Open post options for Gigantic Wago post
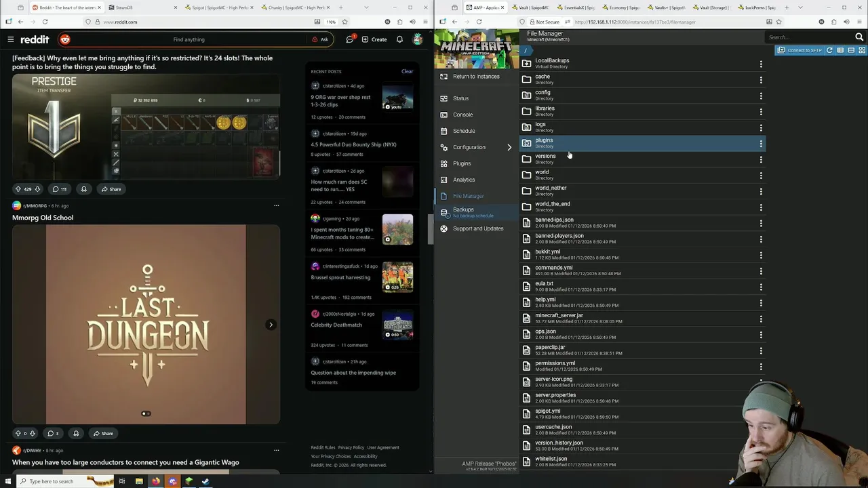The width and height of the screenshot is (868, 488). coord(276,450)
